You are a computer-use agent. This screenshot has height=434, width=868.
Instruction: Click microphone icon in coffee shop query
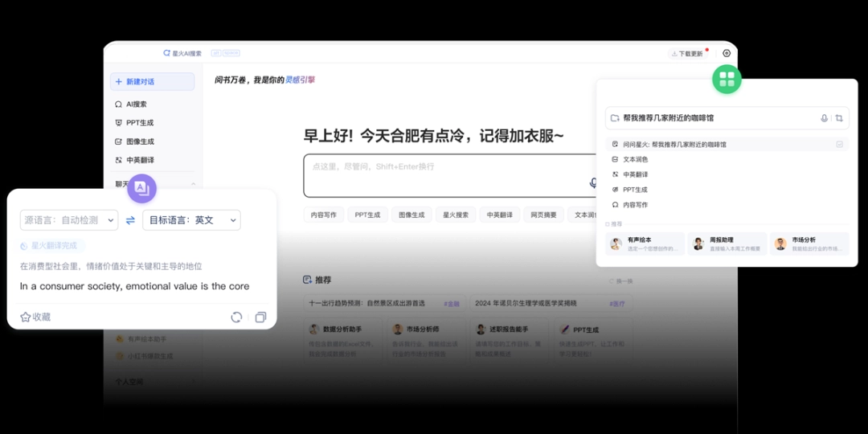pyautogui.click(x=824, y=118)
